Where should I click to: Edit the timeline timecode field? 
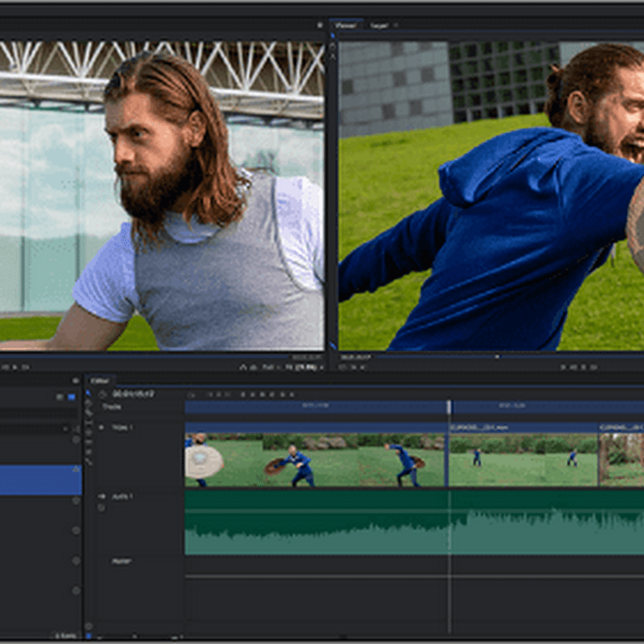click(133, 394)
